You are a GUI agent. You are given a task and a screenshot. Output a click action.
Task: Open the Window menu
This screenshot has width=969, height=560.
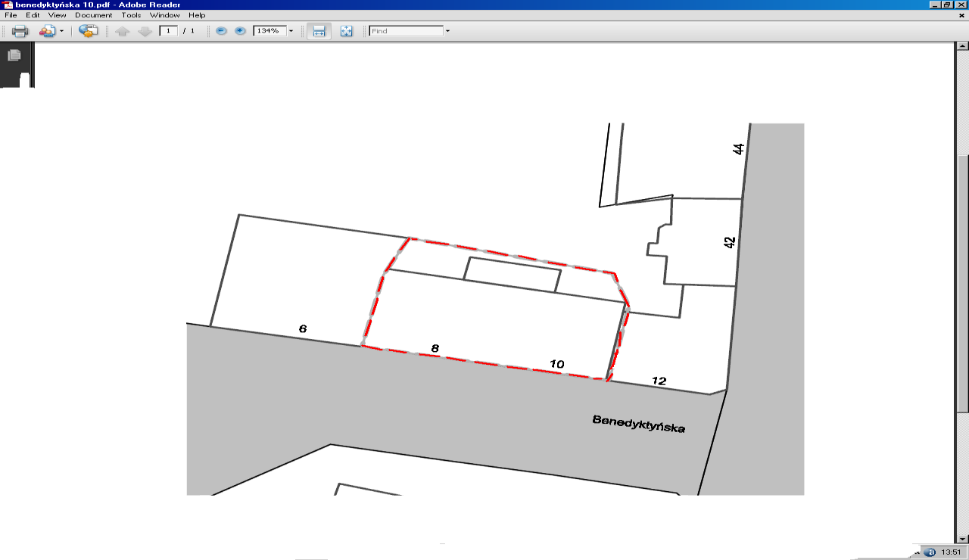tap(165, 15)
